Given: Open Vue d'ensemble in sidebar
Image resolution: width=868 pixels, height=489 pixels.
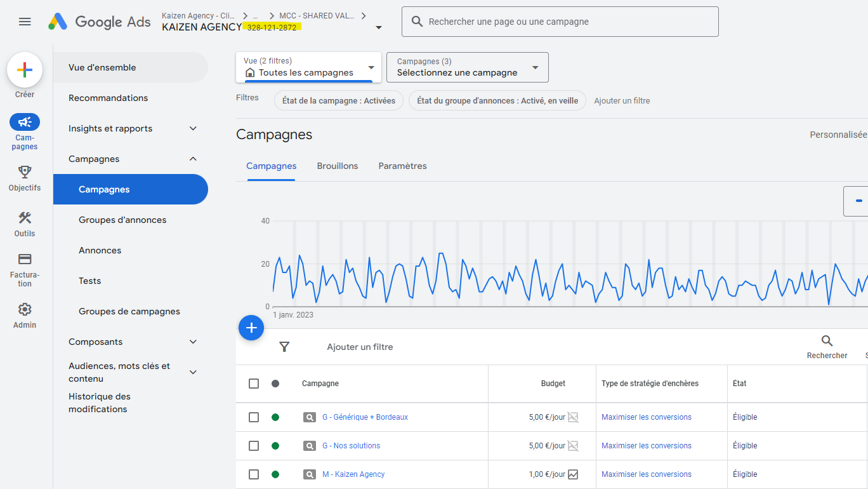Looking at the screenshot, I should tap(131, 67).
